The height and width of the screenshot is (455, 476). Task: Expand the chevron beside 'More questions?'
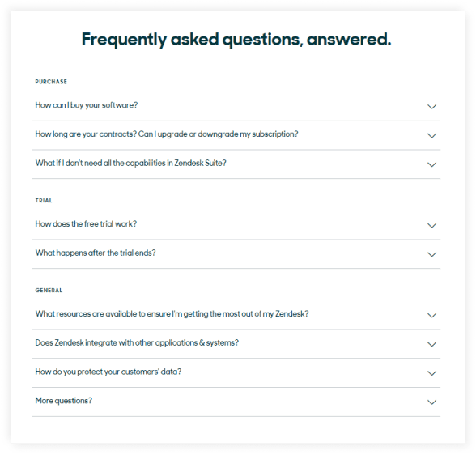coord(431,402)
